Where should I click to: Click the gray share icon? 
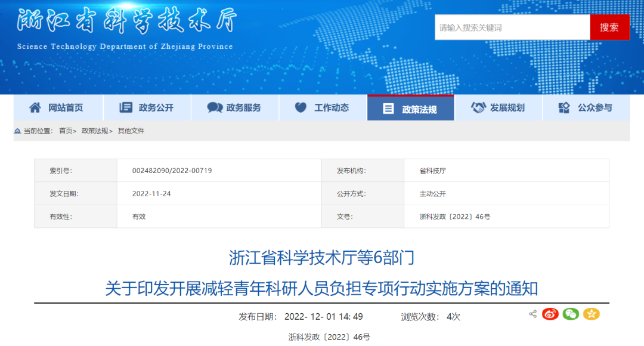tap(532, 314)
